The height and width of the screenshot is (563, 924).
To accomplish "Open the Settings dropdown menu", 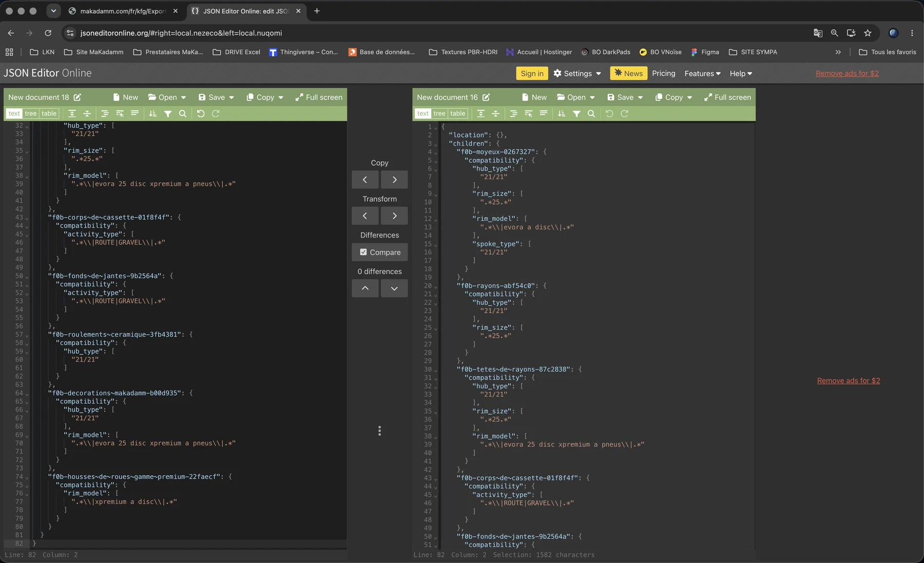I will click(577, 73).
